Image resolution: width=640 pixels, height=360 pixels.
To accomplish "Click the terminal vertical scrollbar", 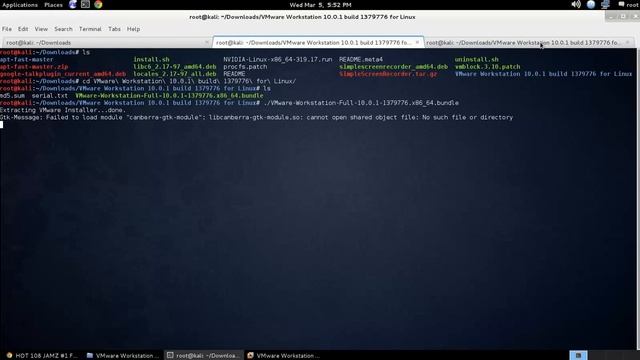I will [x=638, y=198].
